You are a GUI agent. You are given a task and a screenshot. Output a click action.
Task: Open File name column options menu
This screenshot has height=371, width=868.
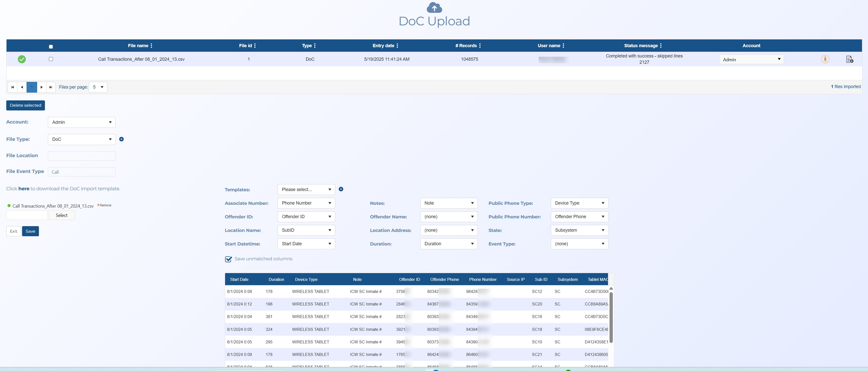click(x=151, y=46)
